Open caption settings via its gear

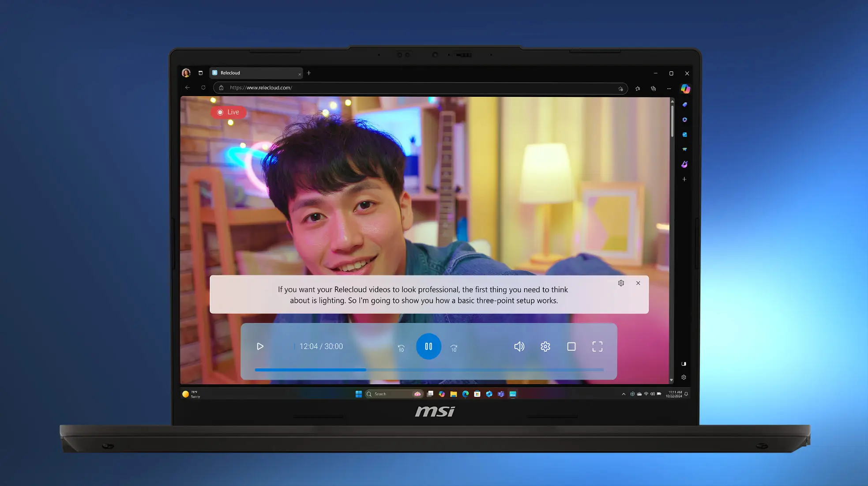pos(621,283)
